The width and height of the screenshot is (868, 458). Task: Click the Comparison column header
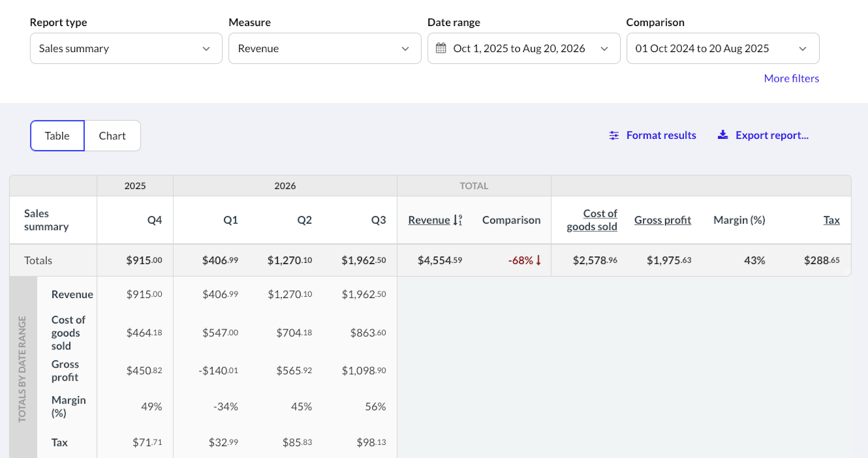point(511,220)
